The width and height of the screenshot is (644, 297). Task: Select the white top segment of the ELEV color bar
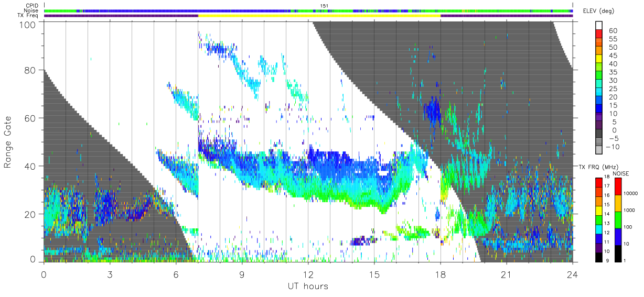tap(599, 25)
